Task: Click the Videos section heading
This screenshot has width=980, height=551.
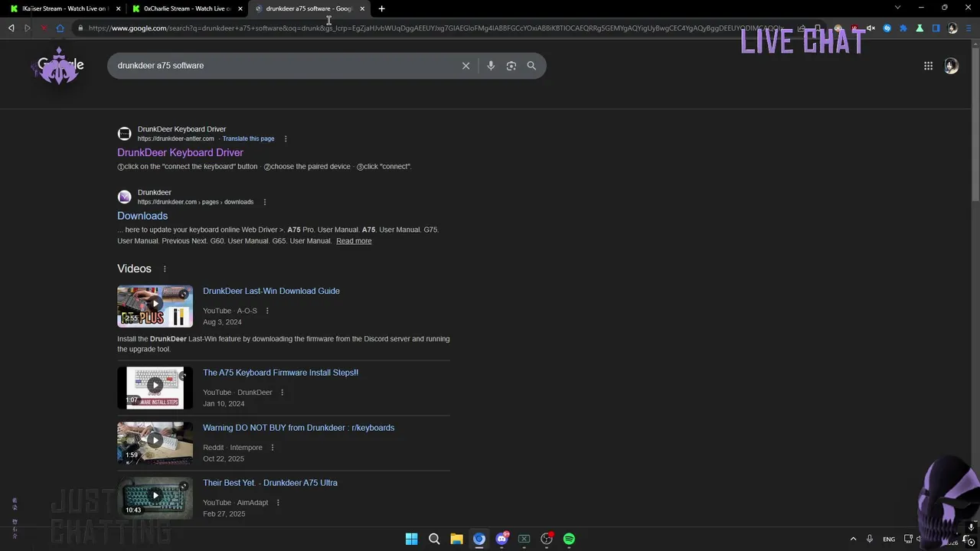Action: point(134,269)
